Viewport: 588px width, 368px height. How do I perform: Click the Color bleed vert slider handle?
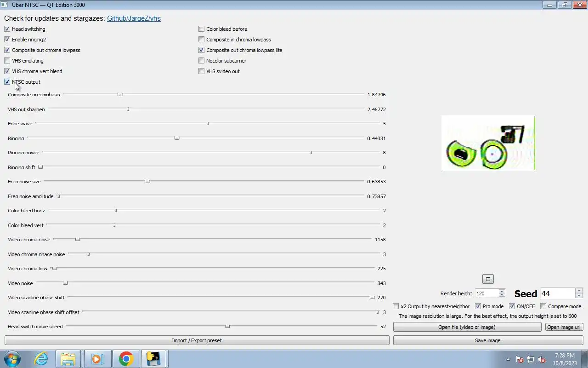point(114,225)
